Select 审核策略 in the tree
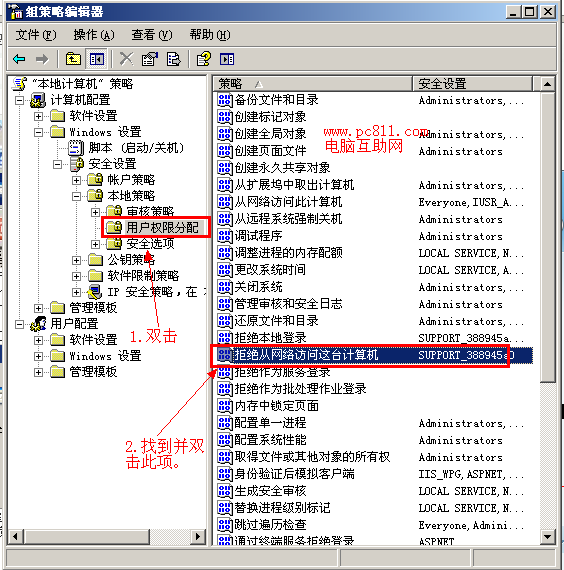This screenshot has width=564, height=570. coord(150,212)
